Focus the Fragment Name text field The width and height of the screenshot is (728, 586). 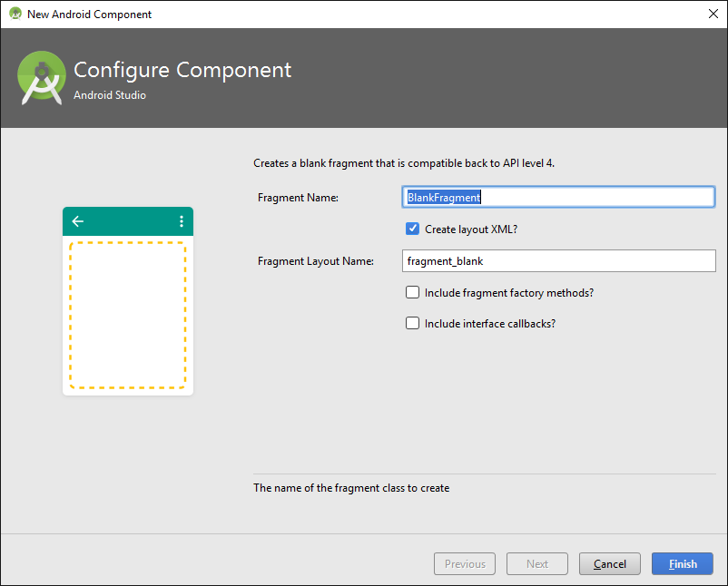click(x=558, y=197)
